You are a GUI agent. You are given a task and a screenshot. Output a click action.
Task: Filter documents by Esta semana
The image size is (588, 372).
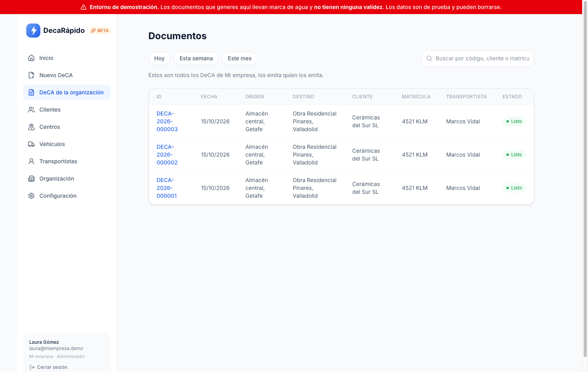(196, 58)
